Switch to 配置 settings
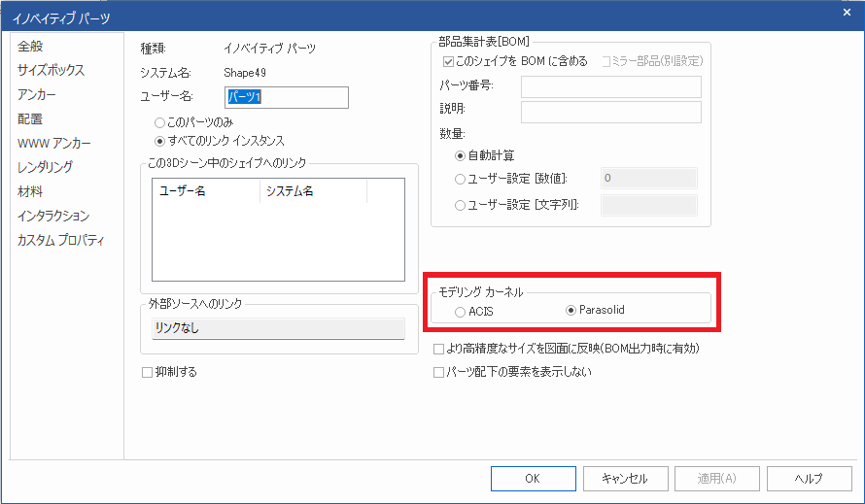865x504 pixels. click(x=30, y=119)
